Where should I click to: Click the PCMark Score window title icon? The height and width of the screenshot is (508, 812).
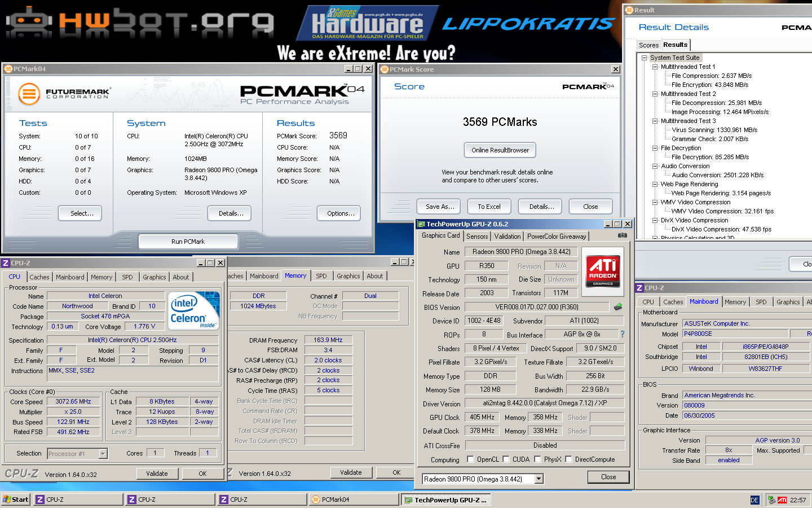tap(385, 69)
